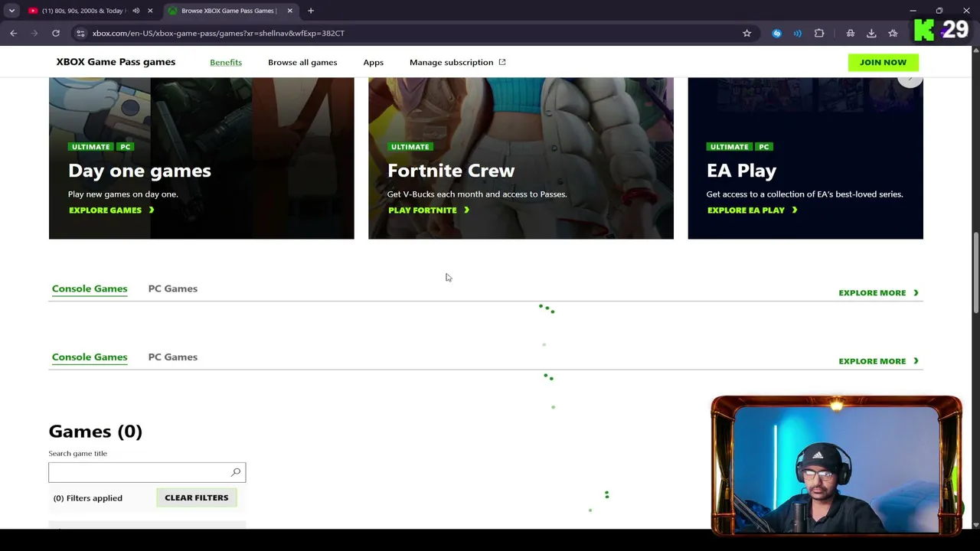Click the green JOIN NOW button
Image resolution: width=980 pixels, height=551 pixels.
click(883, 62)
